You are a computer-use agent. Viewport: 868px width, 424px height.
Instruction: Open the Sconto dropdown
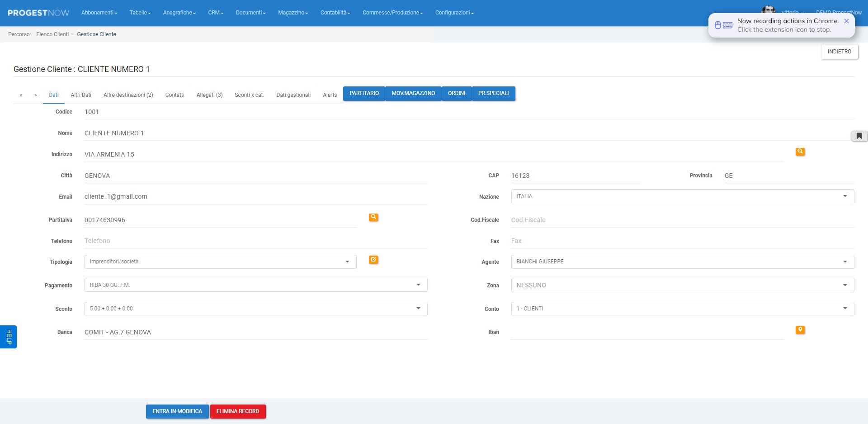255,309
